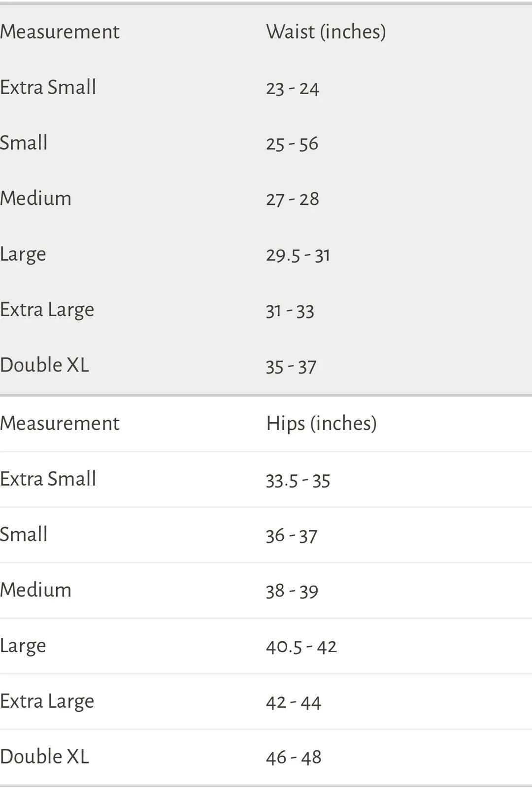The image size is (532, 798).
Task: Select "Double XL" label in hips table
Action: click(x=45, y=757)
